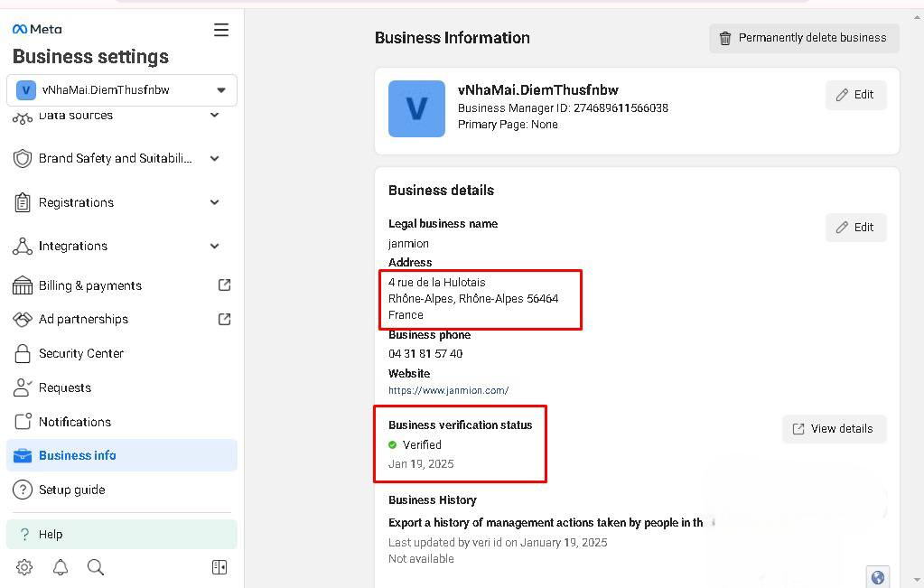Click the Integrations triangle icon
924x588 pixels.
click(23, 247)
